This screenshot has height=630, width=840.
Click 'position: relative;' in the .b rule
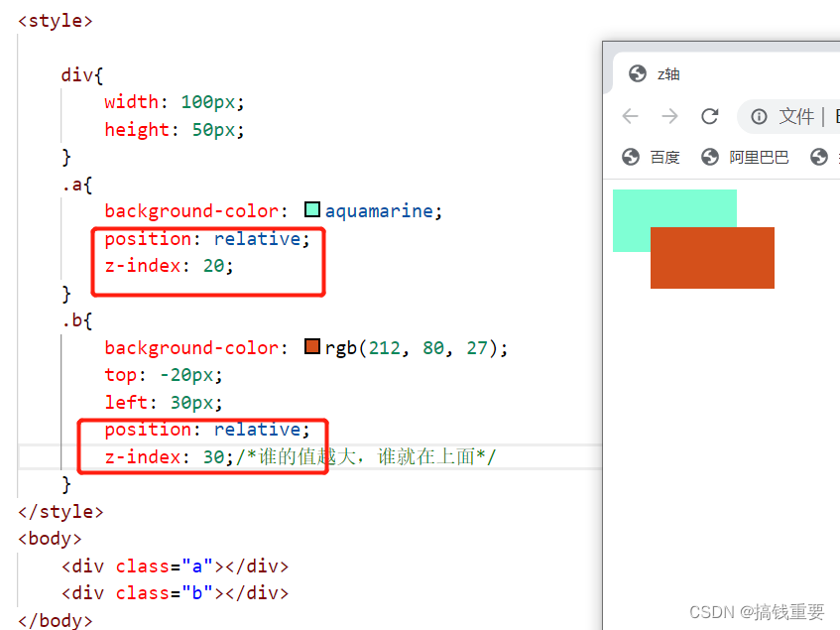pos(207,430)
